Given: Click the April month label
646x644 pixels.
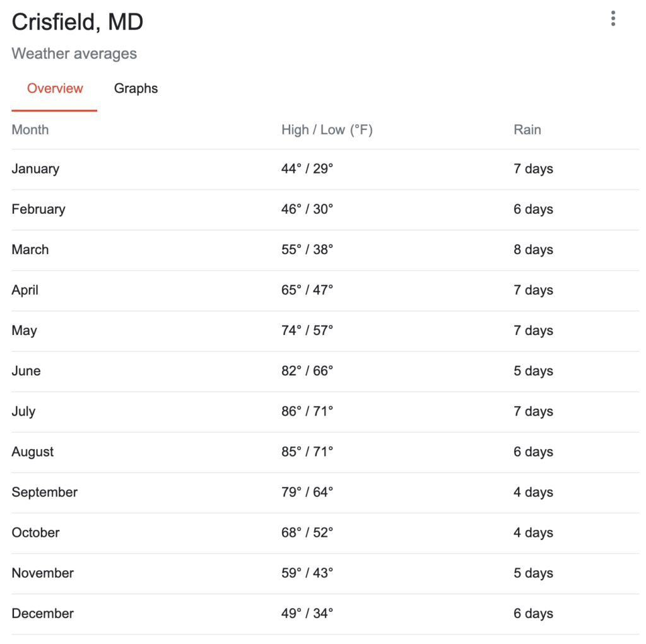Looking at the screenshot, I should 25,290.
